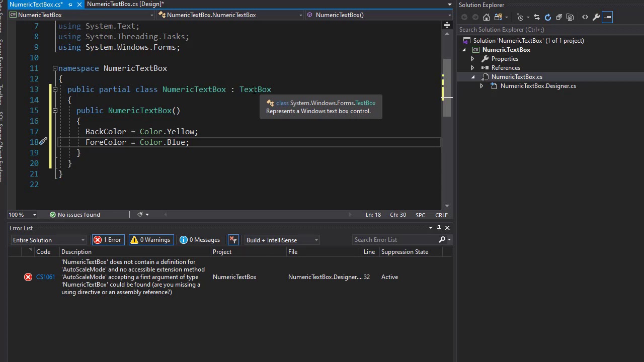
Task: Click the Error List search magnifier icon
Action: (x=442, y=240)
